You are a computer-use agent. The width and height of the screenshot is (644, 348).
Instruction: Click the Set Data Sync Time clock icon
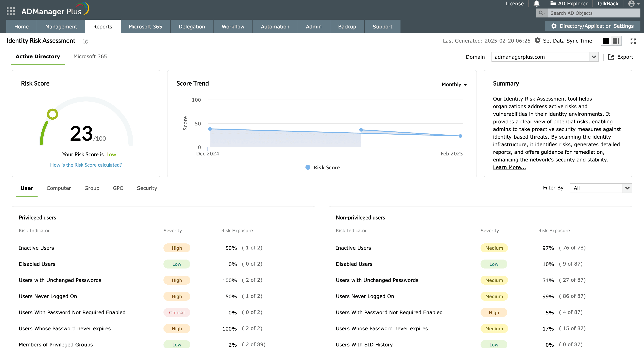click(x=538, y=41)
